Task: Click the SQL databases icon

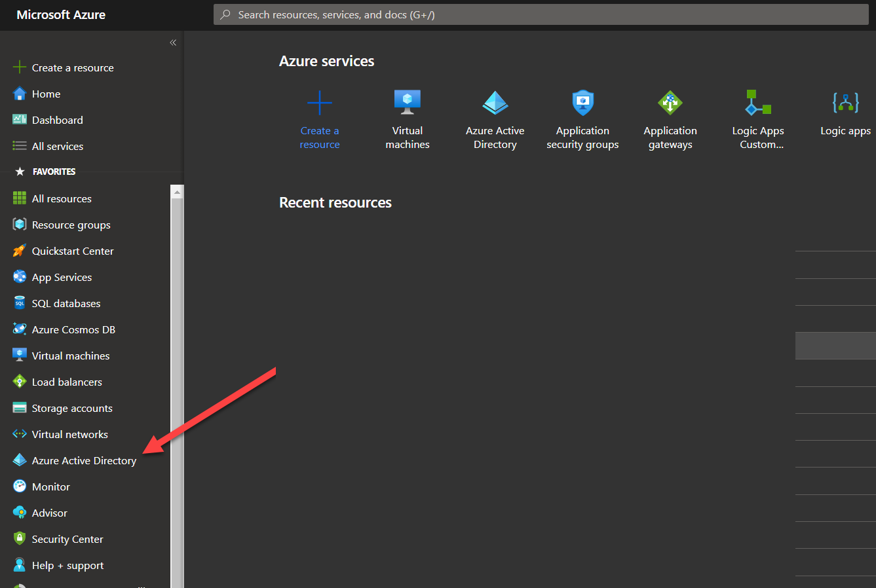Action: [x=20, y=303]
